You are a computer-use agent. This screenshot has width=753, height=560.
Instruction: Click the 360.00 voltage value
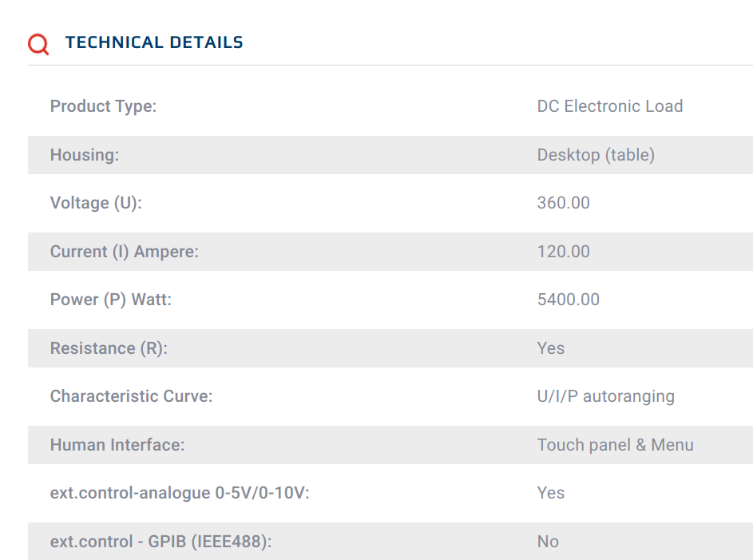pos(563,203)
